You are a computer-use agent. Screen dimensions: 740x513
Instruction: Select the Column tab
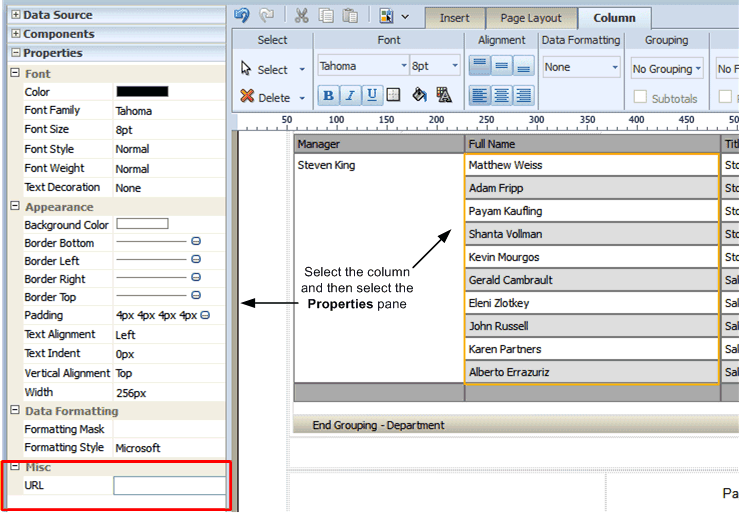point(614,18)
